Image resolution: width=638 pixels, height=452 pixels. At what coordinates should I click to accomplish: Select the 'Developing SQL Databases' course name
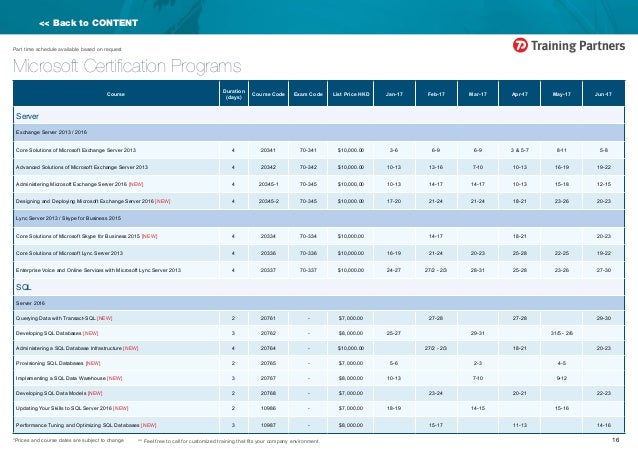(x=57, y=333)
